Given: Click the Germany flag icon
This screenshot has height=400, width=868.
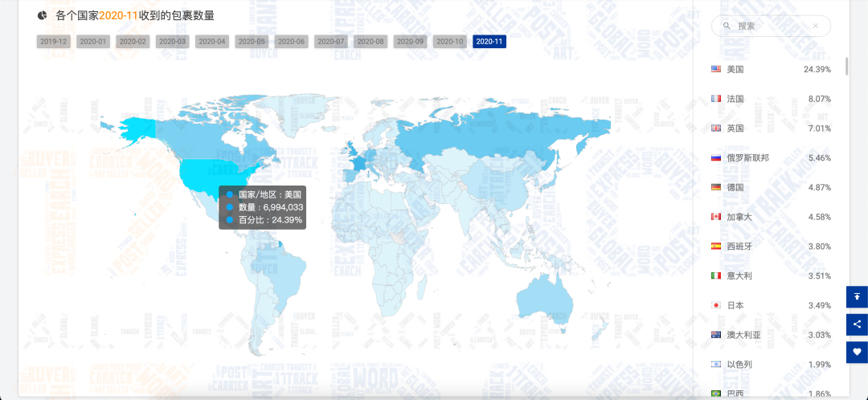Looking at the screenshot, I should [x=716, y=187].
